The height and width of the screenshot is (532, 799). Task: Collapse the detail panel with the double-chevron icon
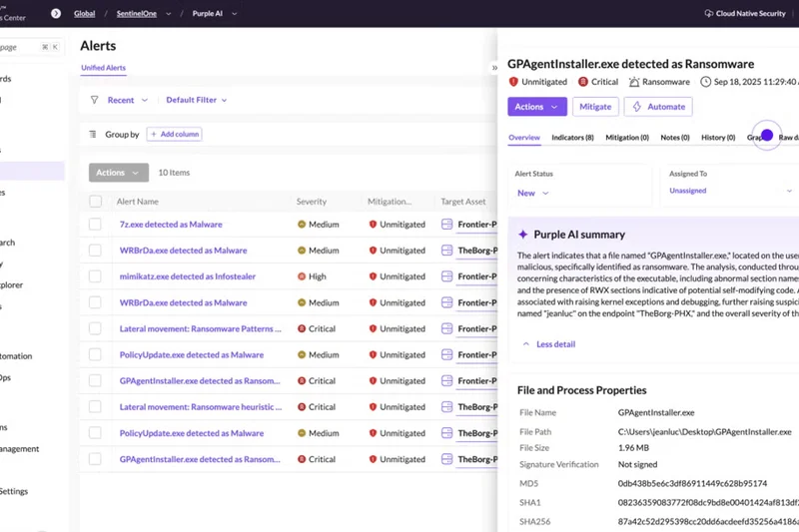495,68
